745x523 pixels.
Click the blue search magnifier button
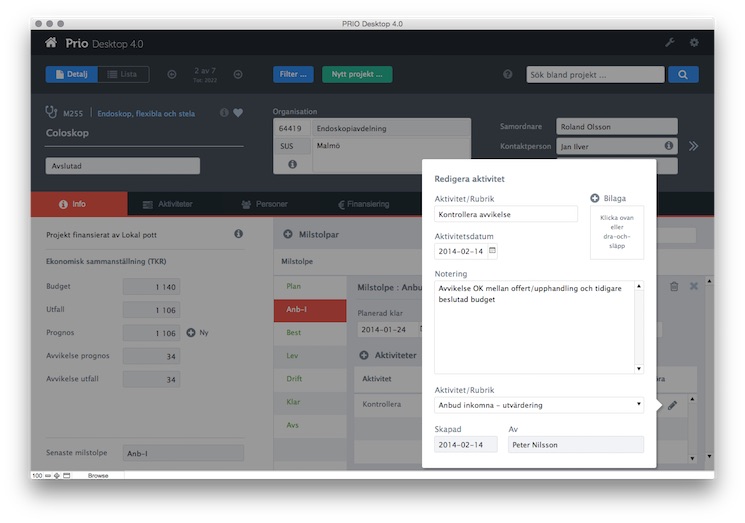click(683, 74)
